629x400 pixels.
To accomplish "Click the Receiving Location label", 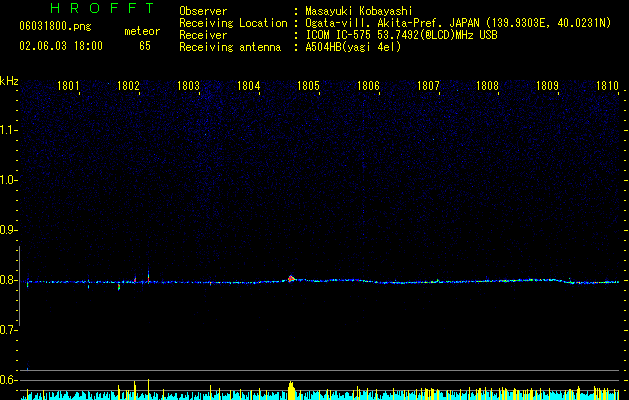I will click(233, 23).
